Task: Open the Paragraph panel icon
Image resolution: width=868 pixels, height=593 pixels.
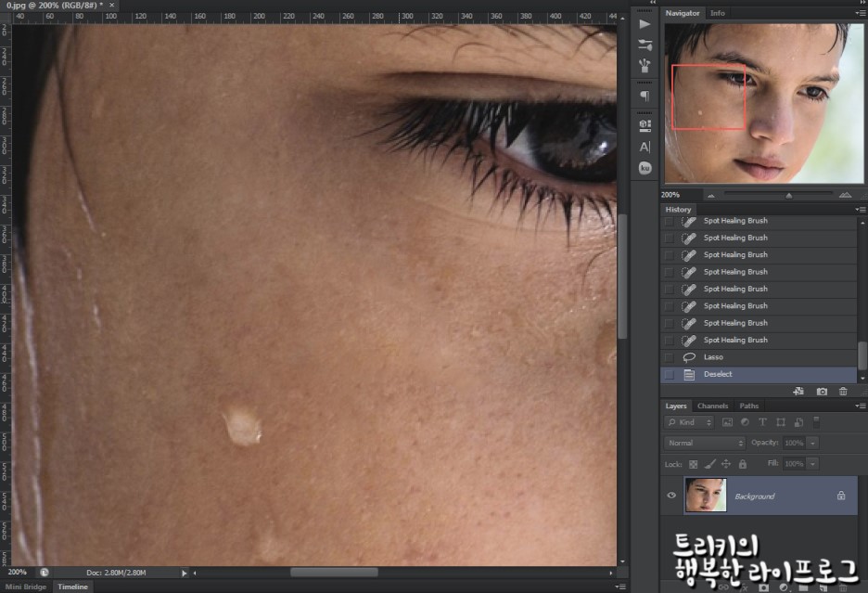Action: click(x=645, y=96)
